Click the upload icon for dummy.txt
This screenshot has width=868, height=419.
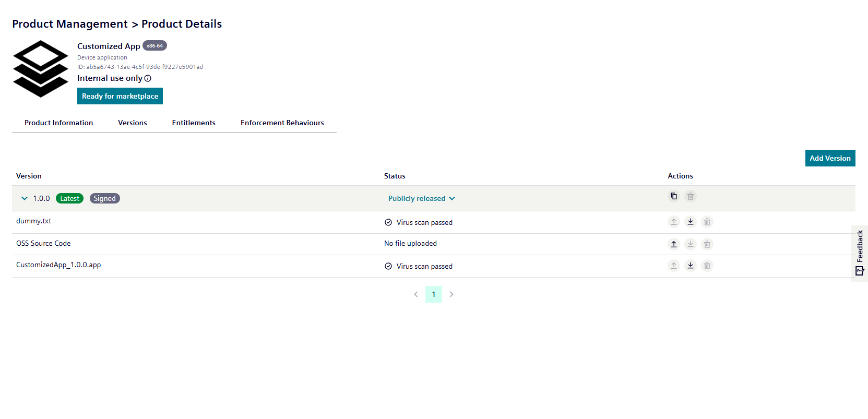tap(674, 222)
